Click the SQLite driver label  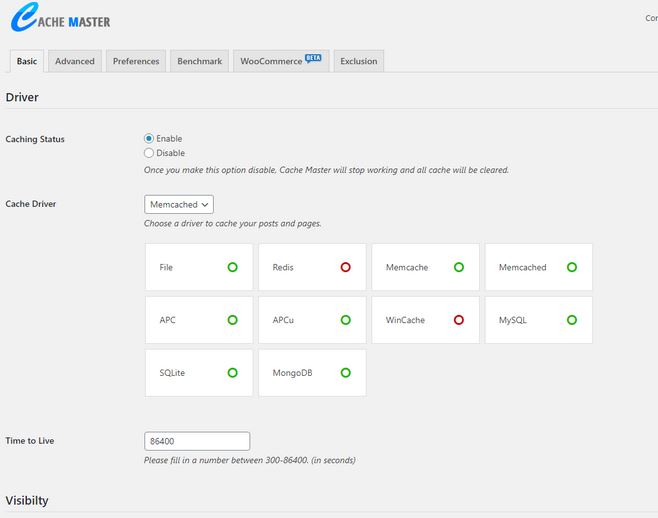pyautogui.click(x=172, y=373)
